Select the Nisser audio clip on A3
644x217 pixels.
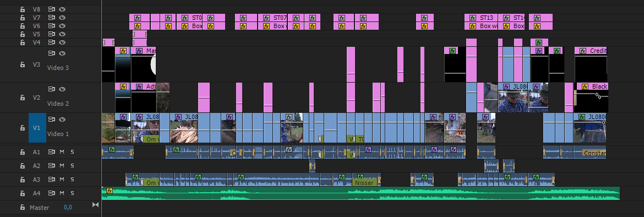click(x=365, y=182)
